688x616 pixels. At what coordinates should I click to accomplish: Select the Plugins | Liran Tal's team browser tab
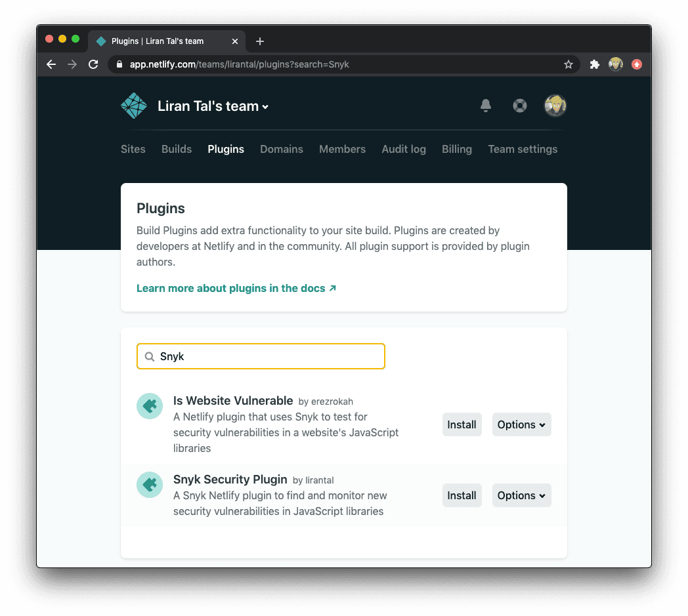[x=167, y=41]
